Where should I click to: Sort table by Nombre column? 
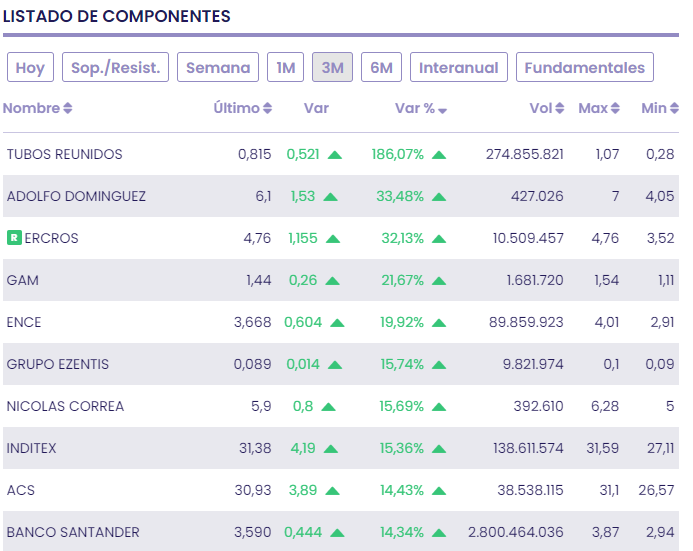pyautogui.click(x=38, y=108)
